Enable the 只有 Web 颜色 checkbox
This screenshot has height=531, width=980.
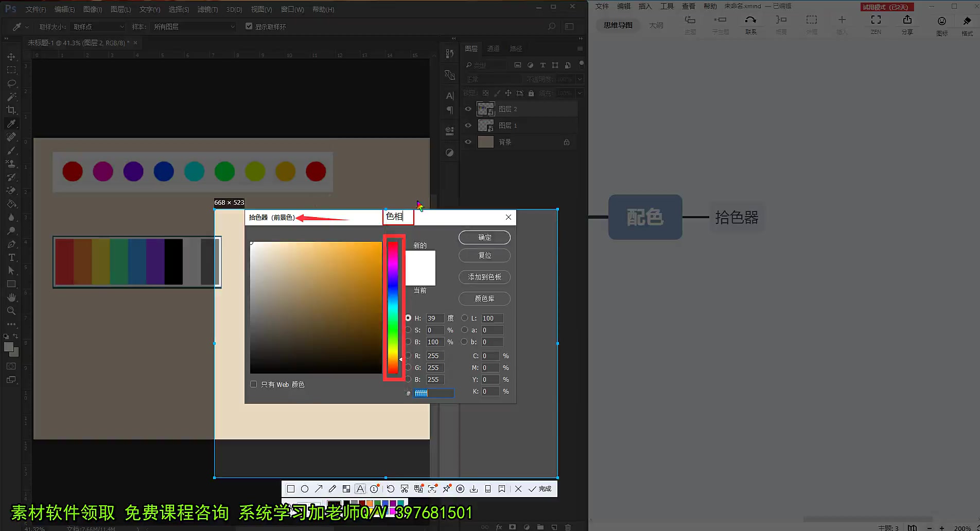pyautogui.click(x=253, y=384)
